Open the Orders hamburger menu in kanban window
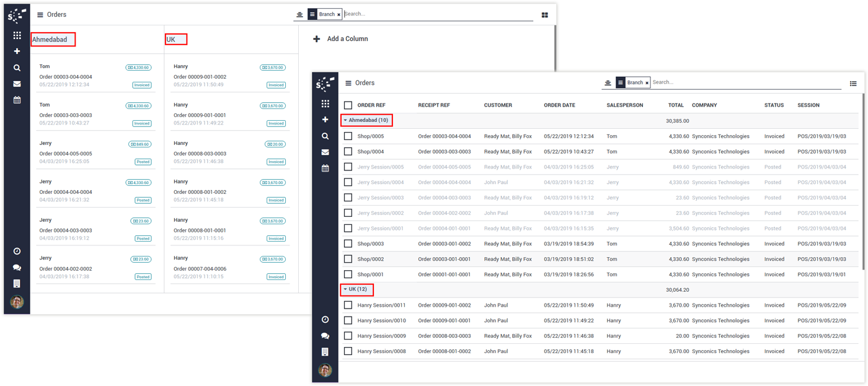The height and width of the screenshot is (386, 868). point(40,15)
